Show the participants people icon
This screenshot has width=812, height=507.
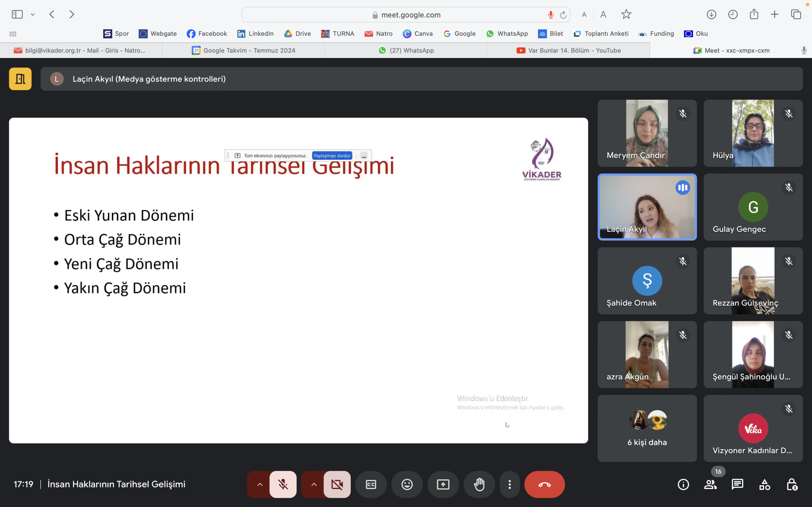coord(710,484)
